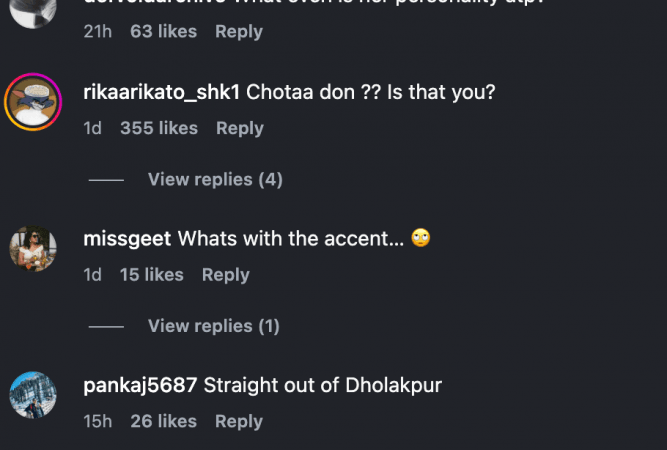Reply to missgeet's accent comment

225,274
